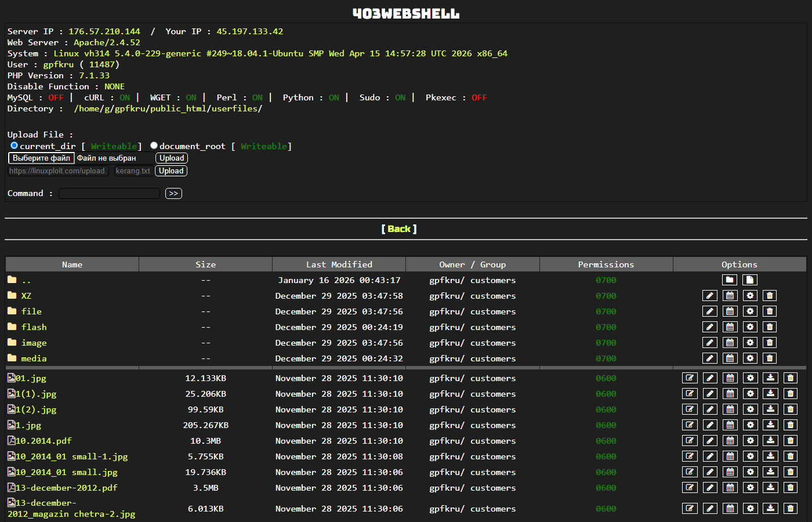Screen dimensions: 812x522
Task: Click the 0600 permissions value for 1.jpg
Action: [x=606, y=425]
